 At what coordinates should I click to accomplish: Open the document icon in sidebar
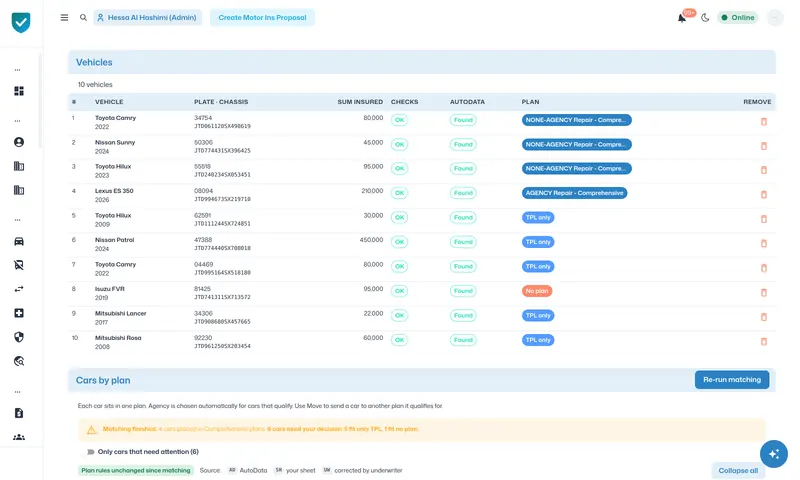(x=19, y=413)
